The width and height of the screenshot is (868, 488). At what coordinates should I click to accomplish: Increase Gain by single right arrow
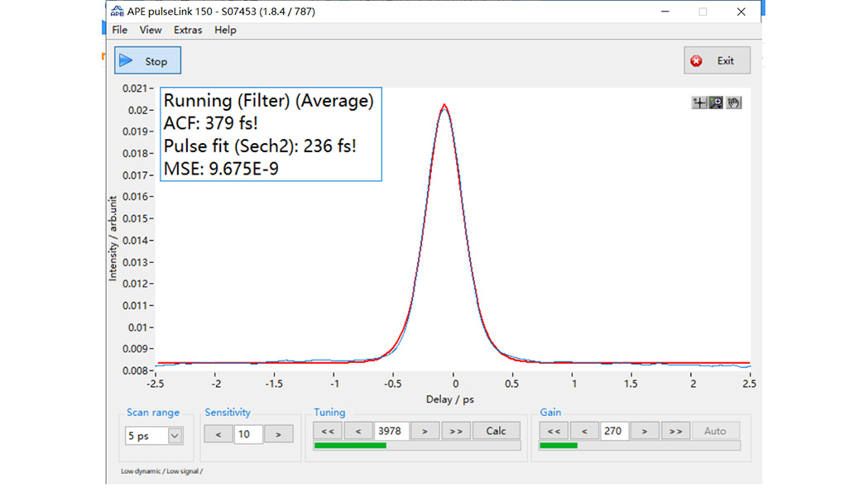tap(645, 431)
